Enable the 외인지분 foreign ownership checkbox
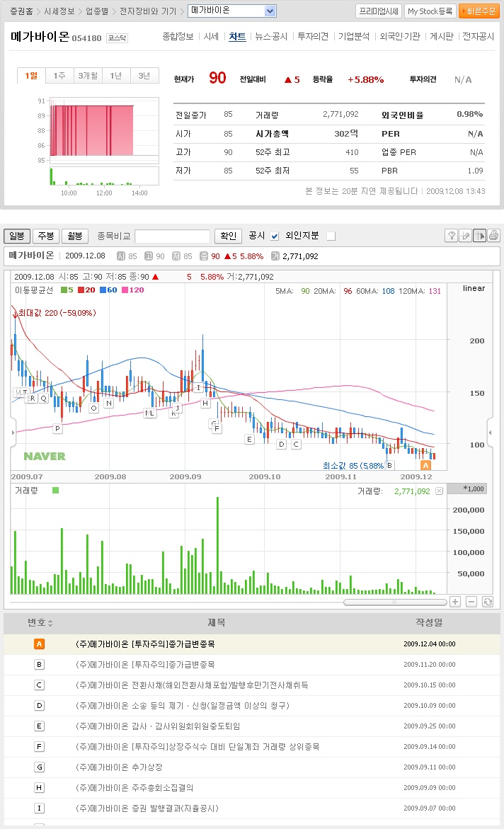 click(x=331, y=236)
